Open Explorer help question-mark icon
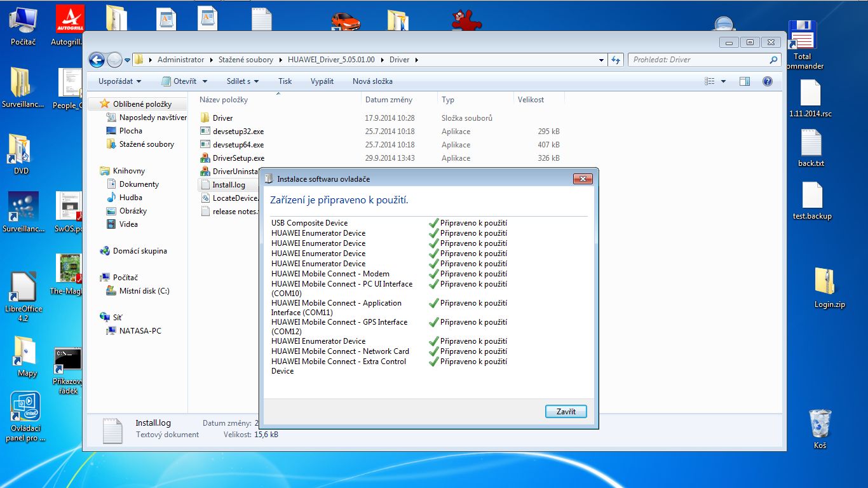868x488 pixels. coord(767,81)
